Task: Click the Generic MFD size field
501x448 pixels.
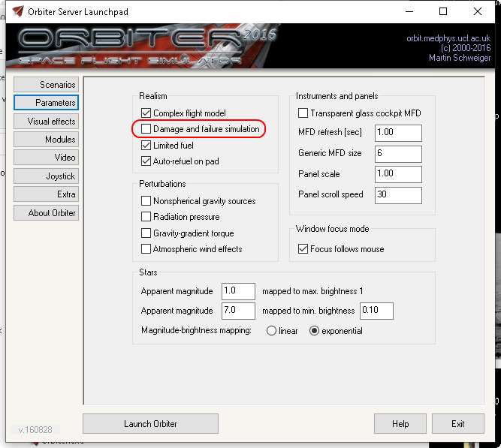Action: (x=398, y=154)
